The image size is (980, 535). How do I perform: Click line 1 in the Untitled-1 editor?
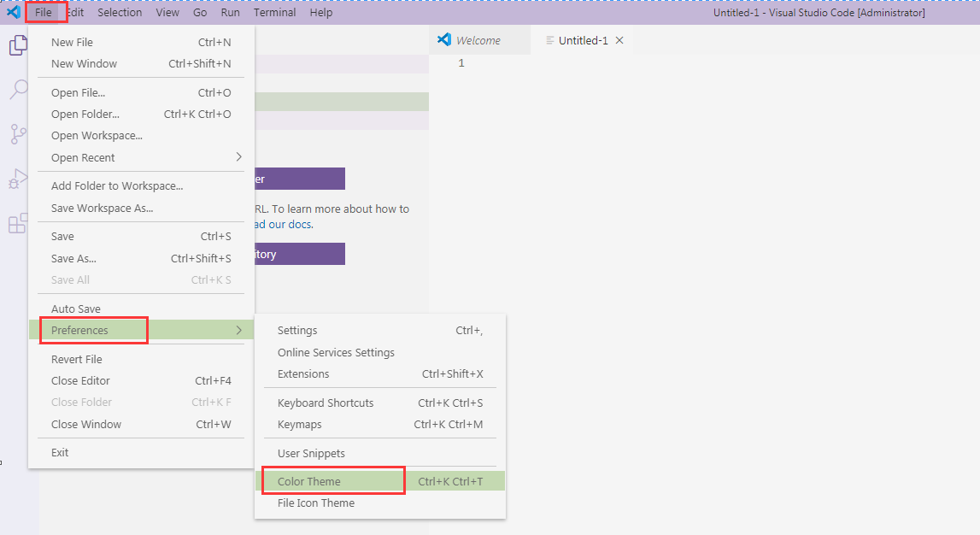[x=704, y=63]
